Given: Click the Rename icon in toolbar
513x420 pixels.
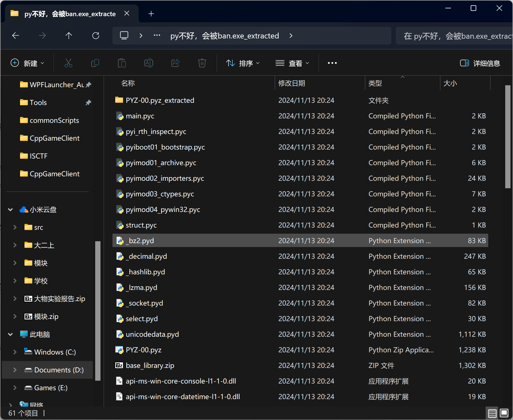Looking at the screenshot, I should coord(148,63).
